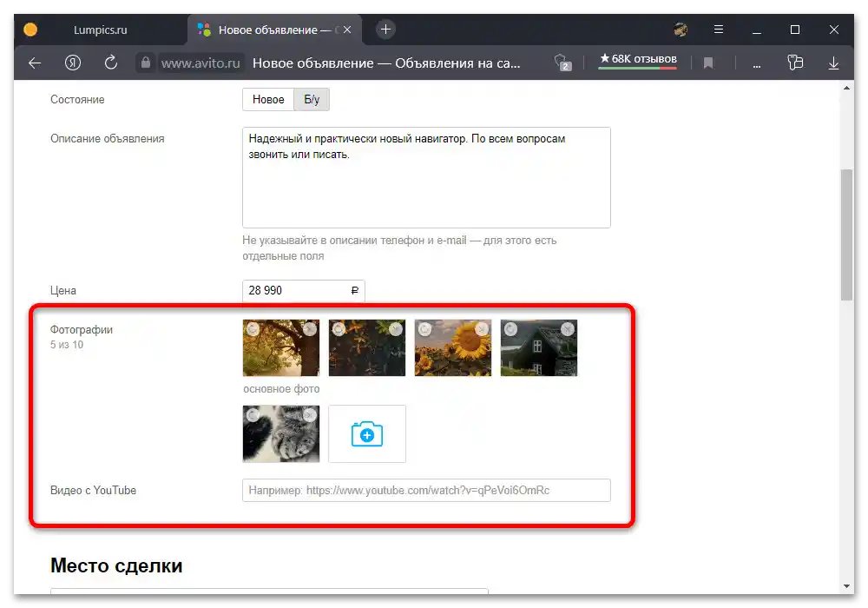The image size is (868, 608).
Task: Click the основное фото caption
Action: tap(281, 389)
